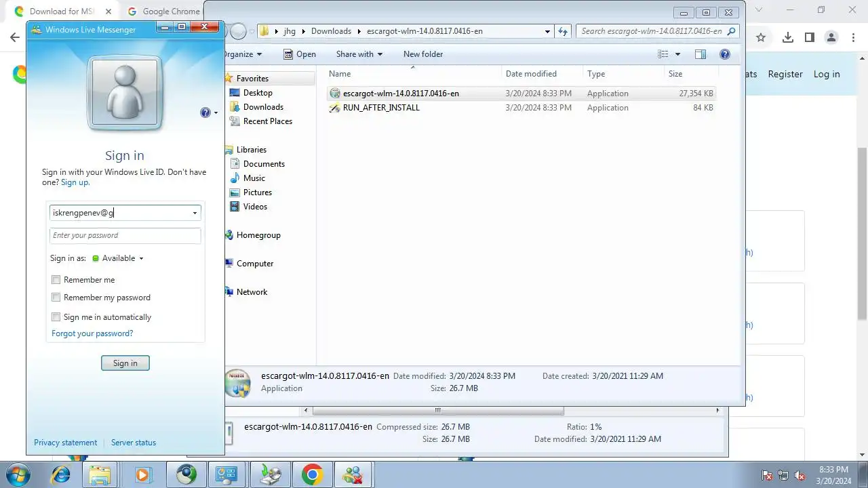Click the Windows Start orb
The height and width of the screenshot is (488, 868).
point(17,474)
